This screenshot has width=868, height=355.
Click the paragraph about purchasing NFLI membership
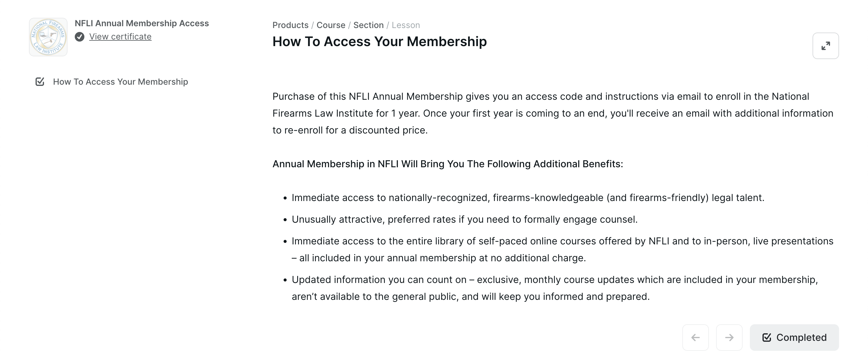pos(553,113)
